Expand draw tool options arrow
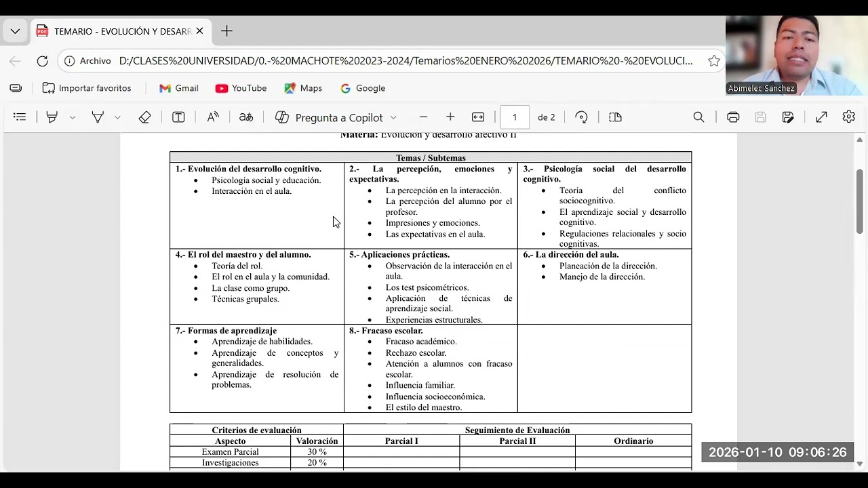Screen dimensions: 868x488 tap(117, 117)
